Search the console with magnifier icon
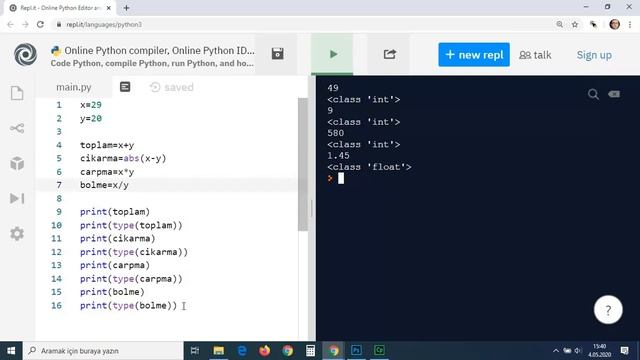 coord(593,94)
